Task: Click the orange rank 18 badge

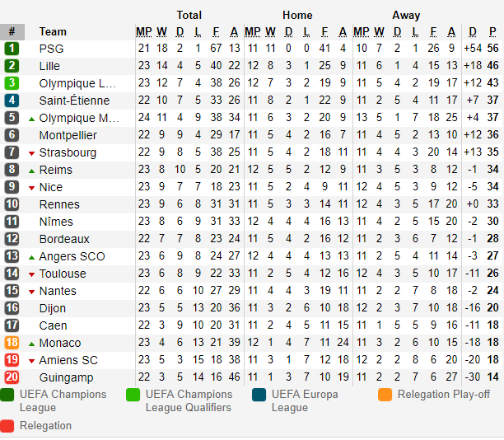Action: coord(12,343)
